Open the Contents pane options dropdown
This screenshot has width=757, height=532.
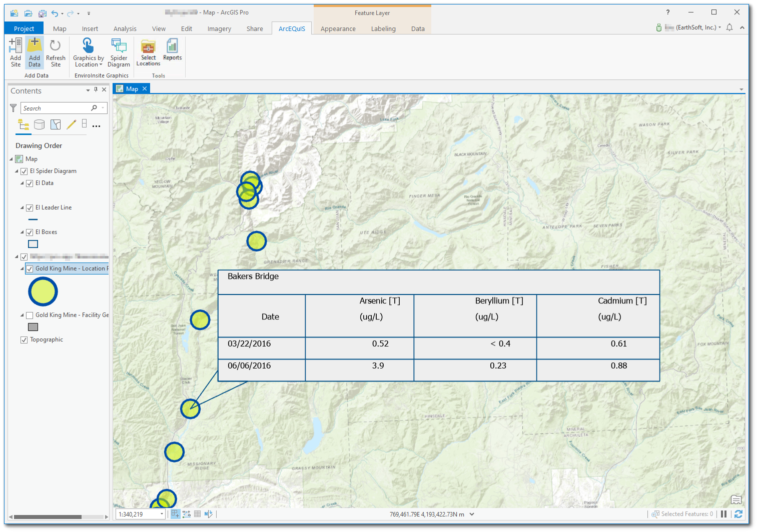click(x=88, y=90)
